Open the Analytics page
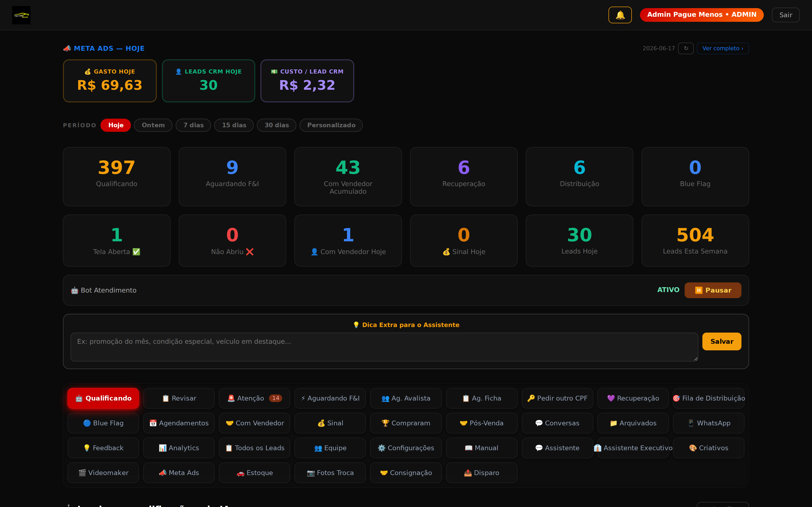812x507 pixels. 178,448
